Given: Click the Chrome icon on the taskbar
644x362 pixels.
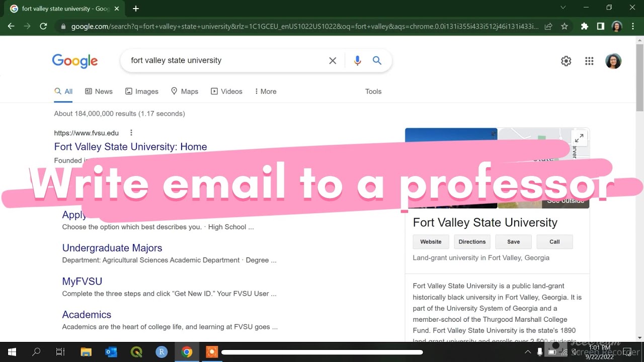Looking at the screenshot, I should pyautogui.click(x=187, y=352).
